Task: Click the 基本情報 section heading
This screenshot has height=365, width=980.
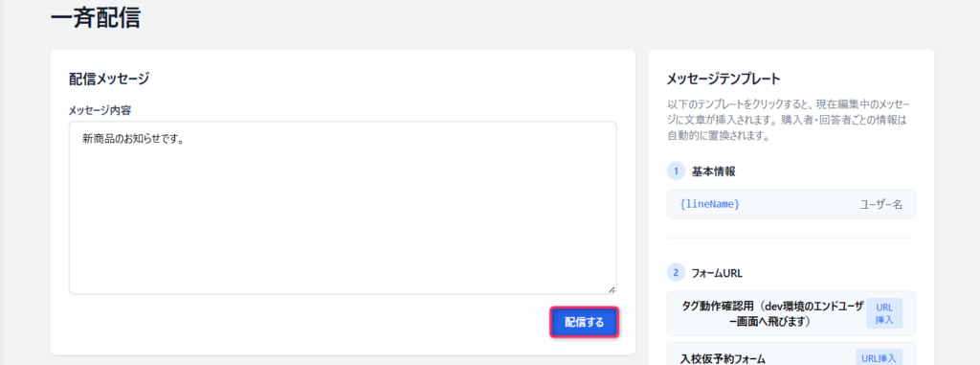Action: click(x=713, y=171)
